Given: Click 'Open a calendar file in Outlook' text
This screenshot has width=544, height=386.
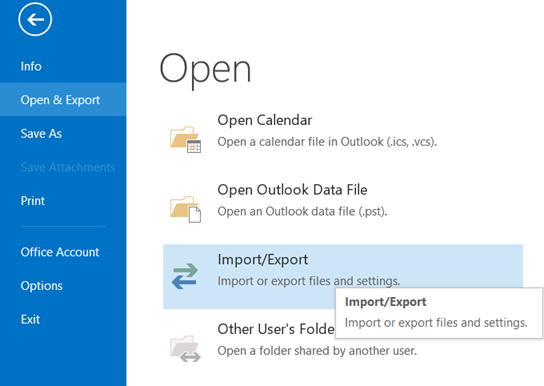Looking at the screenshot, I should (327, 142).
